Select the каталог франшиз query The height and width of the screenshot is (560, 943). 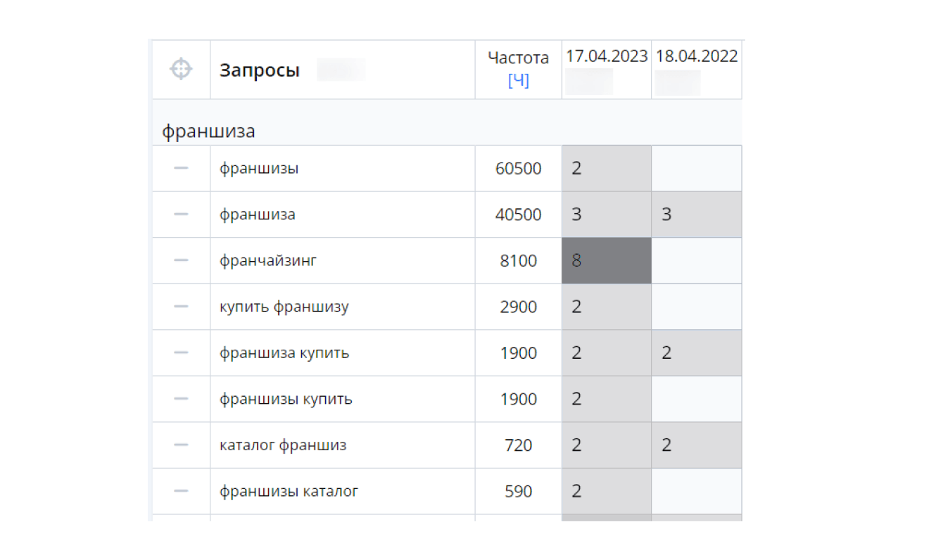pos(283,445)
